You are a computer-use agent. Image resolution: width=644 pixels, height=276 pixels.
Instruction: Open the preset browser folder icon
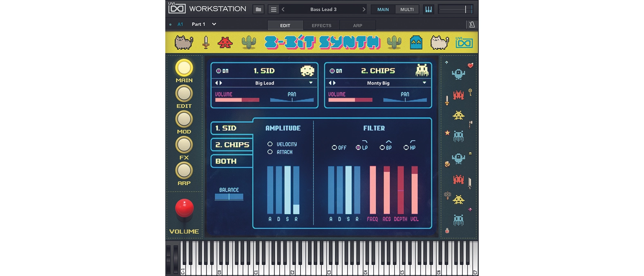click(258, 9)
